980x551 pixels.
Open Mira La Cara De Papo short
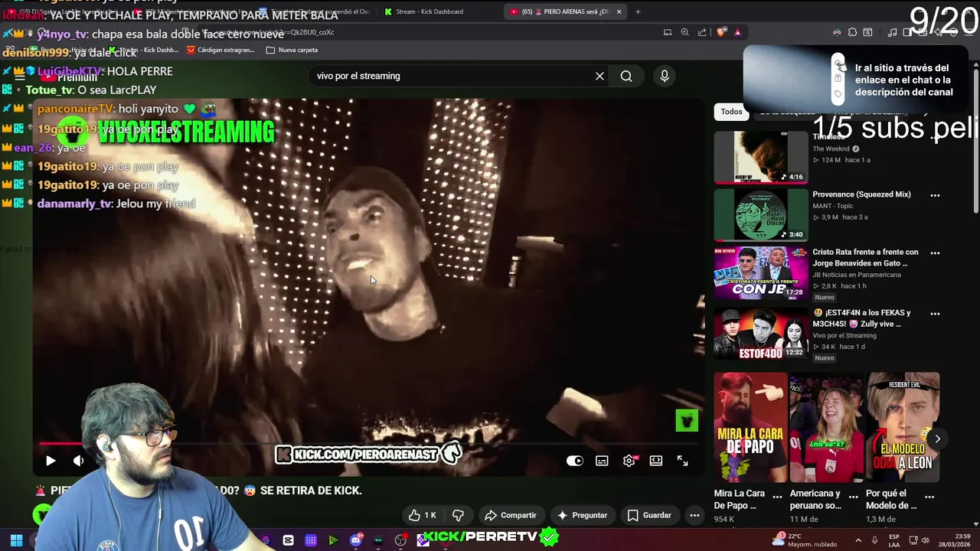pyautogui.click(x=750, y=427)
